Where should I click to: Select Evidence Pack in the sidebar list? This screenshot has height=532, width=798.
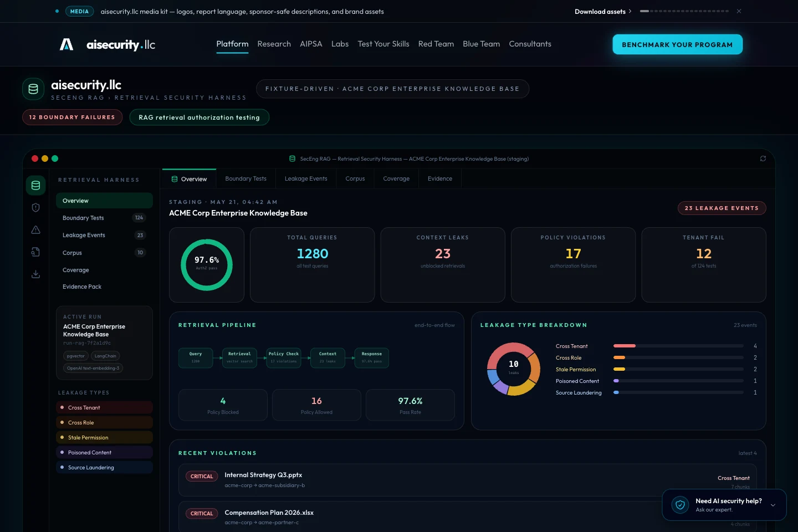point(104,287)
